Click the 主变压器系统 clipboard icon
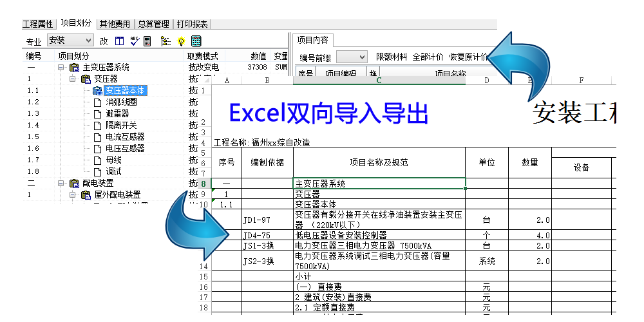The image size is (644, 322). coord(74,68)
